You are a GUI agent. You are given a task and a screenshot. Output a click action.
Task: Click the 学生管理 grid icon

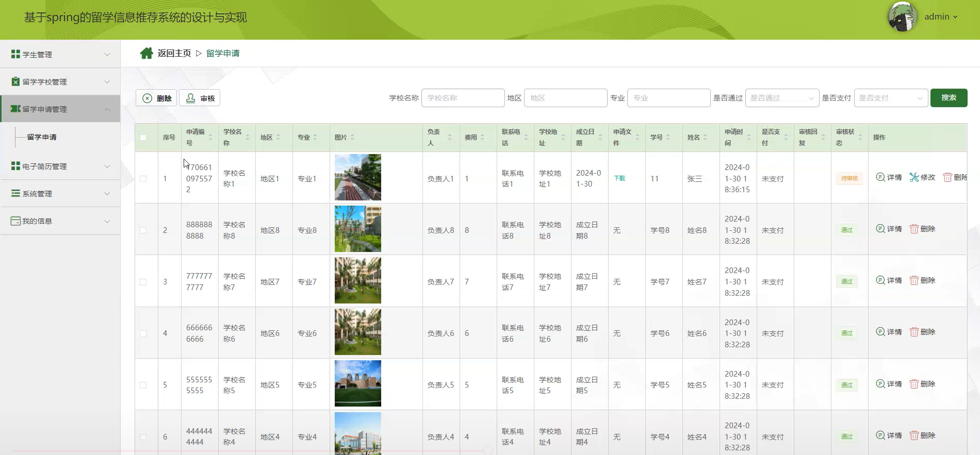point(15,54)
